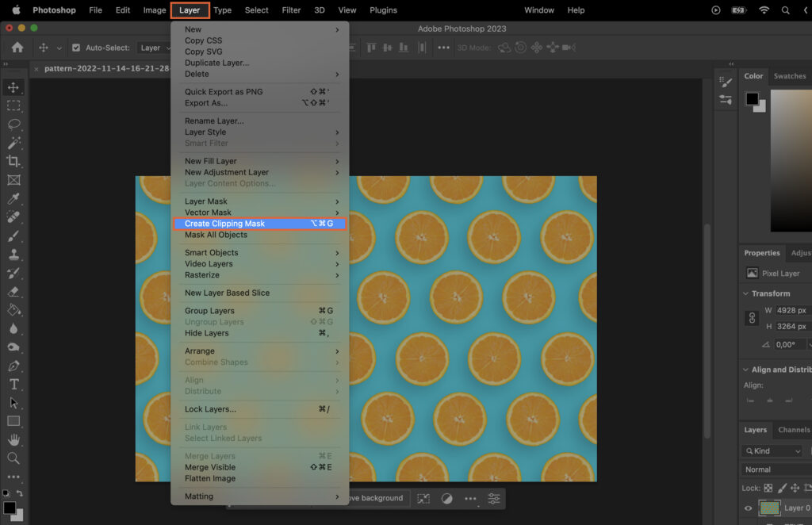Hide Layer 0 with its eye toggle
This screenshot has height=525, width=812.
pos(749,508)
